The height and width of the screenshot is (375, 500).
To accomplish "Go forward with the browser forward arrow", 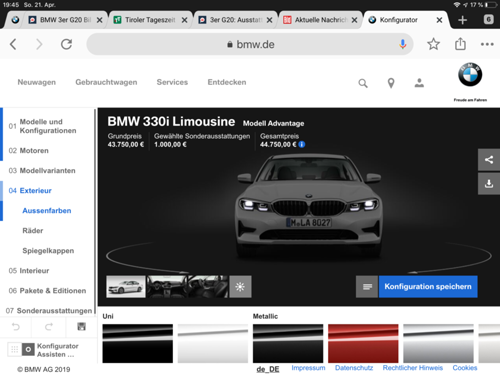I will click(x=39, y=44).
